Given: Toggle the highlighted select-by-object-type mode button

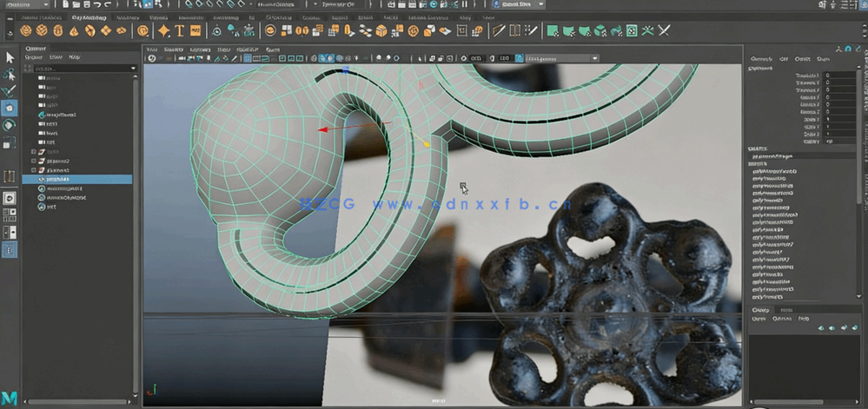Looking at the screenshot, I should (x=148, y=4).
